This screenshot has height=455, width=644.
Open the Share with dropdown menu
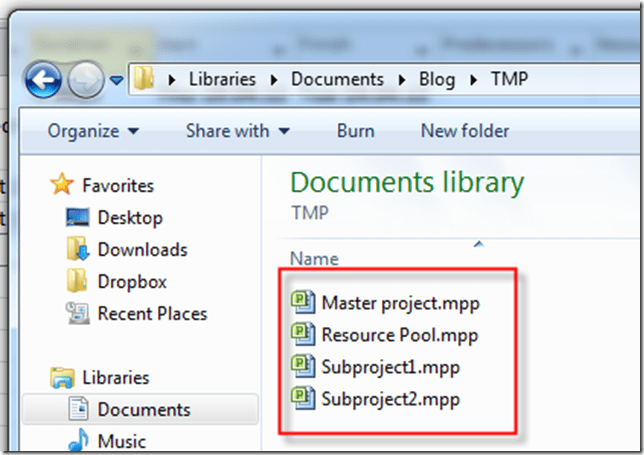(x=238, y=131)
